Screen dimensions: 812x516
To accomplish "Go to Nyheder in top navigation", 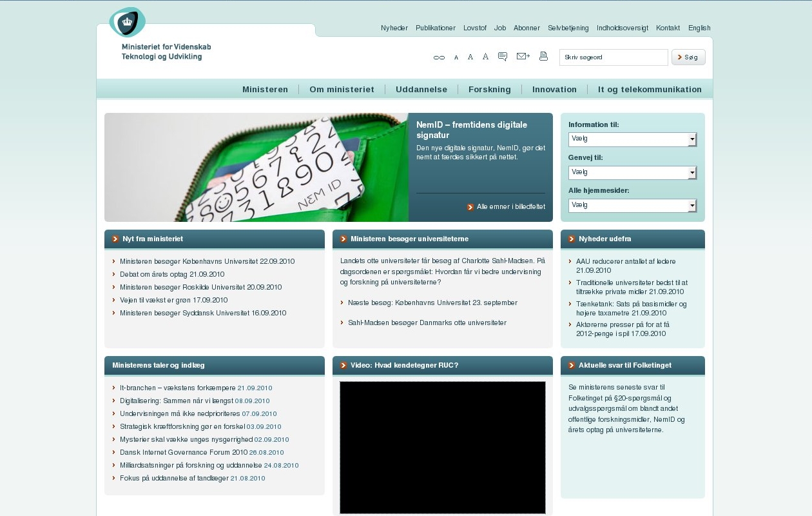I will pos(394,28).
